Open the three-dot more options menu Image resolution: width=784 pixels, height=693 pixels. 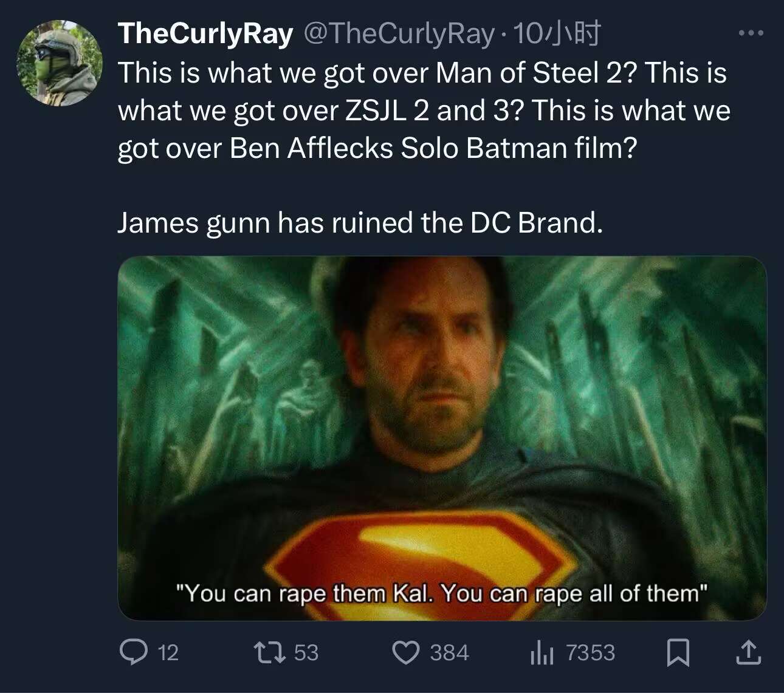pos(751,33)
